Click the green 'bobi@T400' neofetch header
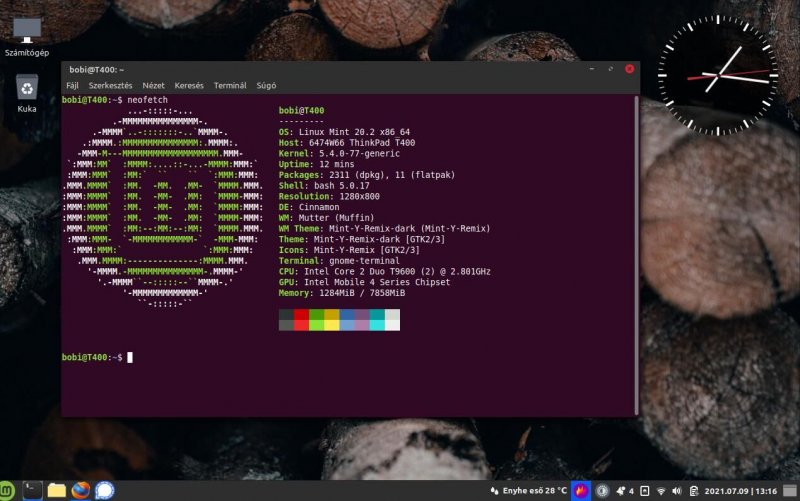Image resolution: width=800 pixels, height=501 pixels. tap(302, 111)
